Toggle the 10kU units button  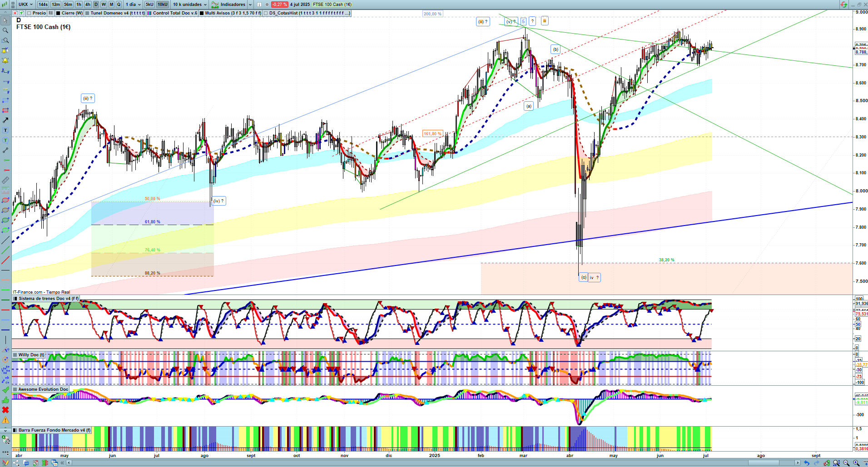pyautogui.click(x=163, y=5)
